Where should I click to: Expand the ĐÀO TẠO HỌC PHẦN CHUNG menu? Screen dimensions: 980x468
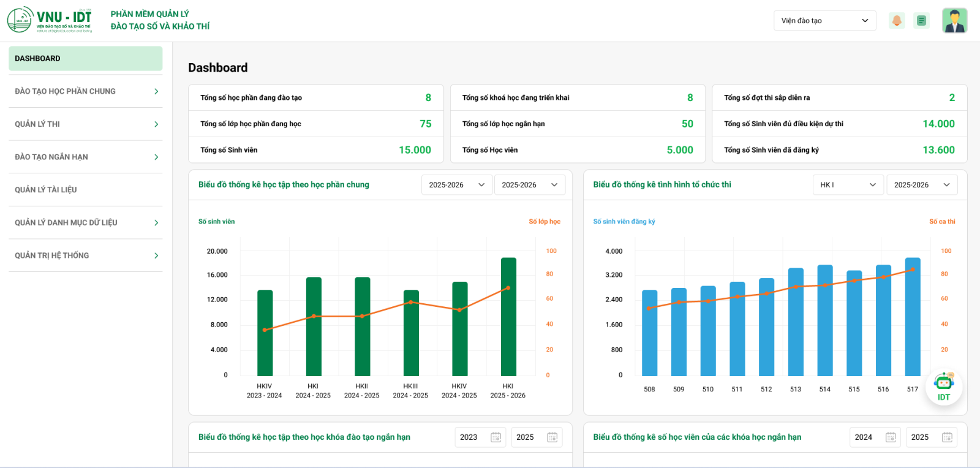pos(85,91)
